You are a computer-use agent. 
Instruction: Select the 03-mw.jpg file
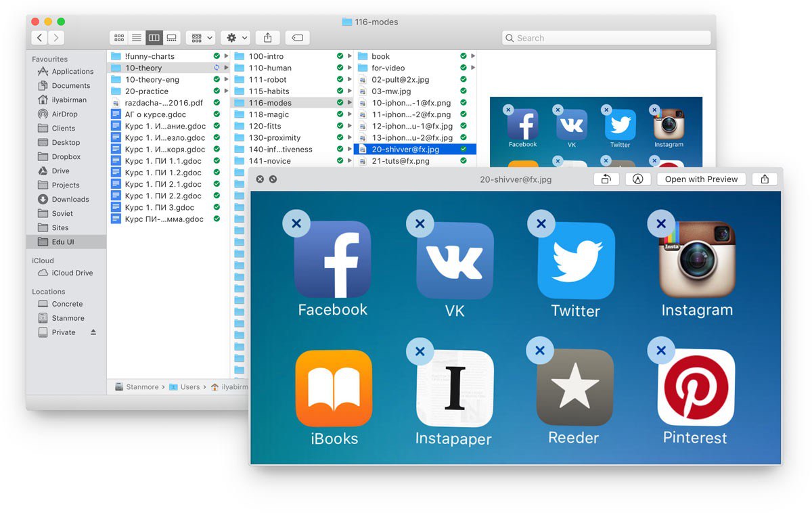pyautogui.click(x=415, y=91)
